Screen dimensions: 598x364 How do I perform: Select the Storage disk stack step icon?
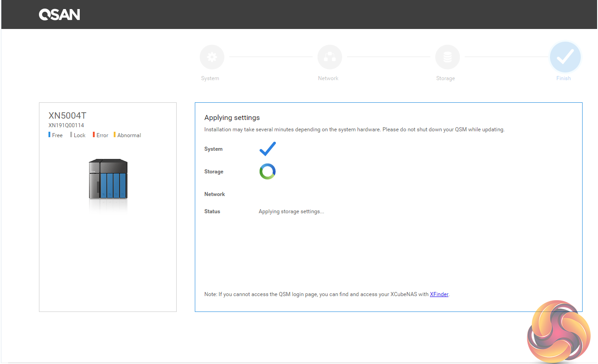(x=447, y=57)
